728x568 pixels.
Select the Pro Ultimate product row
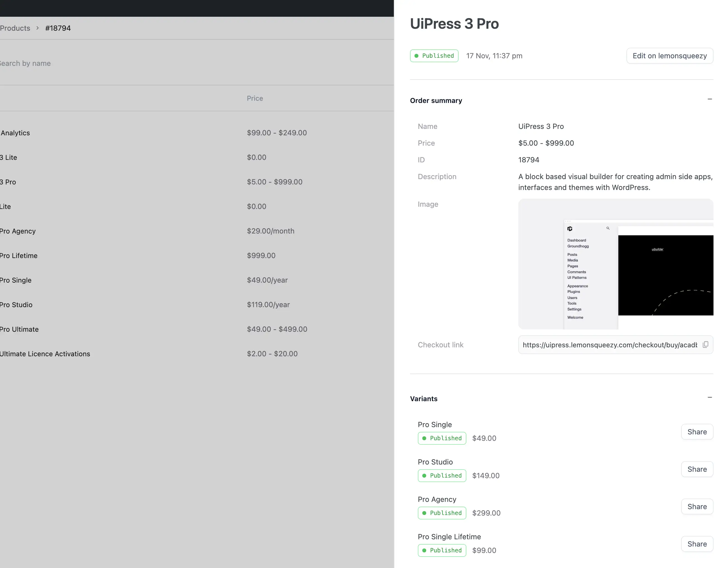click(19, 329)
